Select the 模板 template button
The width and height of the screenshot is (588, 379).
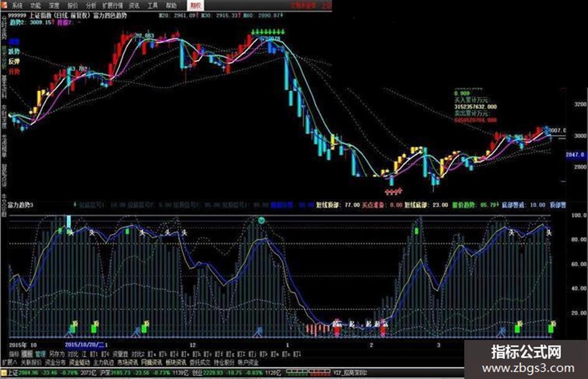pos(27,354)
